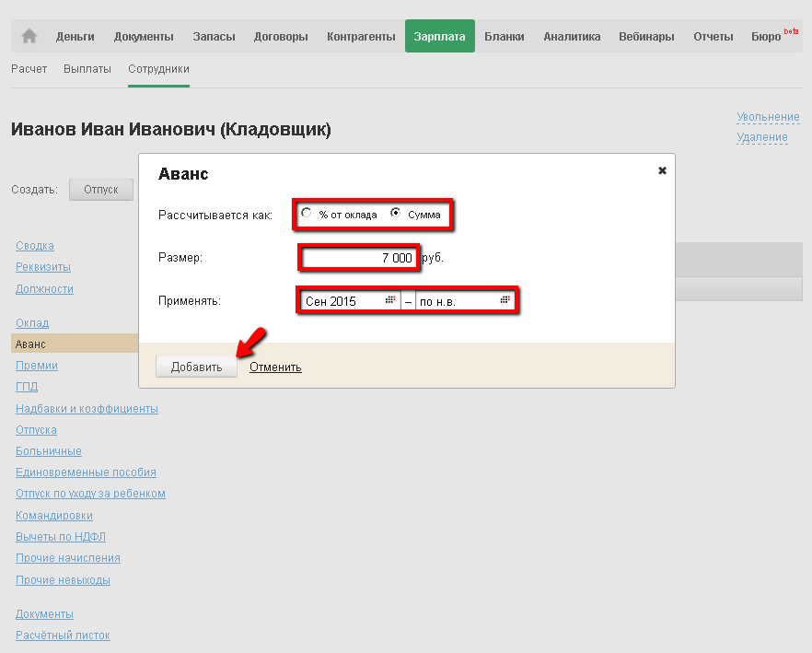Open the Отчеты menu
812x653 pixels.
713,36
